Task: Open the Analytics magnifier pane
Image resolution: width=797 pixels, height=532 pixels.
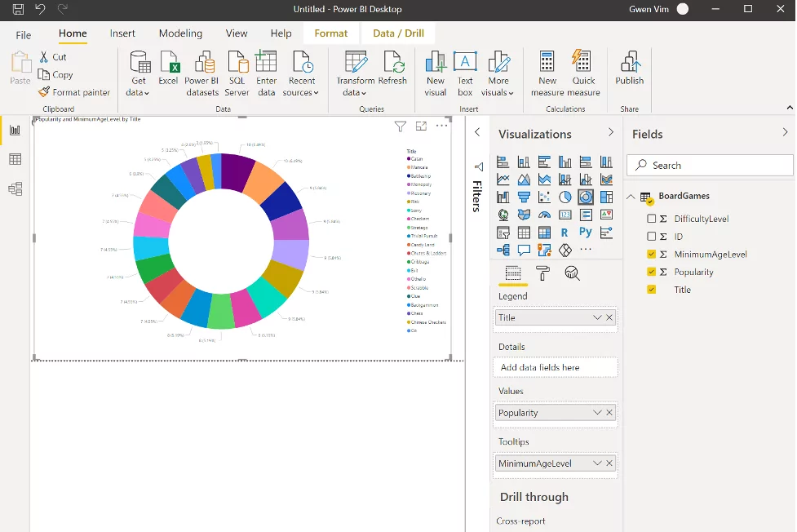Action: (x=573, y=273)
